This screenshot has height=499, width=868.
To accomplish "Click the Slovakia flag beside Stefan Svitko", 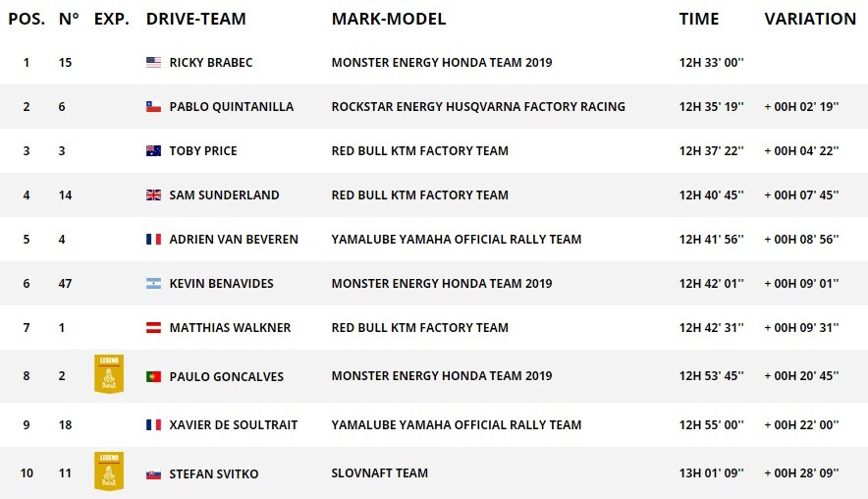I will 153,474.
